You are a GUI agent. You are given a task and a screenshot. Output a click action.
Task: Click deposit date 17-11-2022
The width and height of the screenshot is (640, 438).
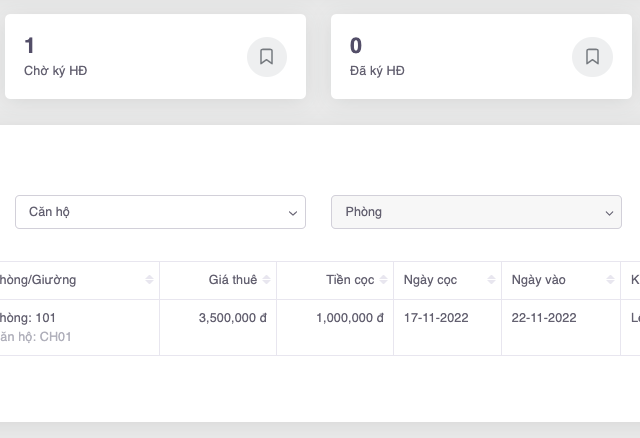436,318
